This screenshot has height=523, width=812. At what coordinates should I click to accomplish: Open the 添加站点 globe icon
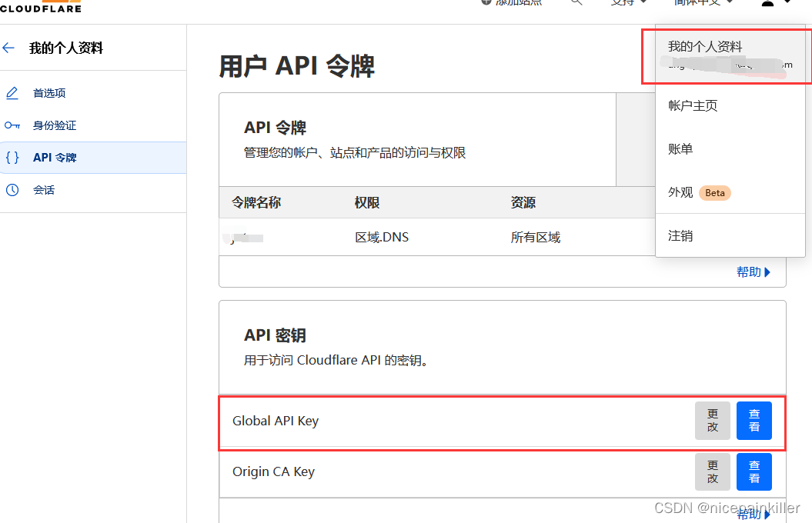(x=486, y=3)
